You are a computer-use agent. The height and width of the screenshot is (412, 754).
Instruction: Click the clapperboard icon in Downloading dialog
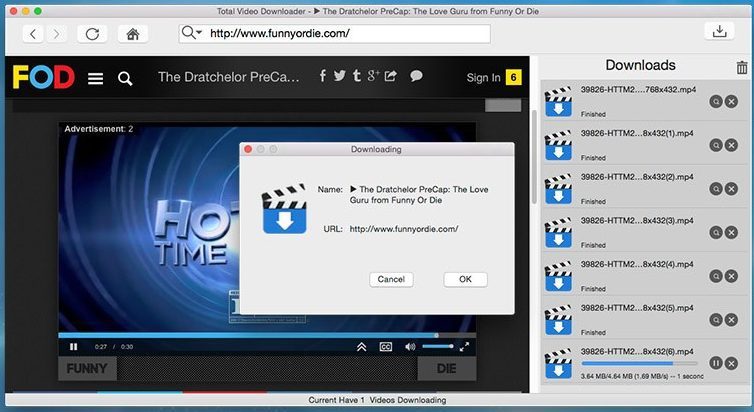(284, 209)
